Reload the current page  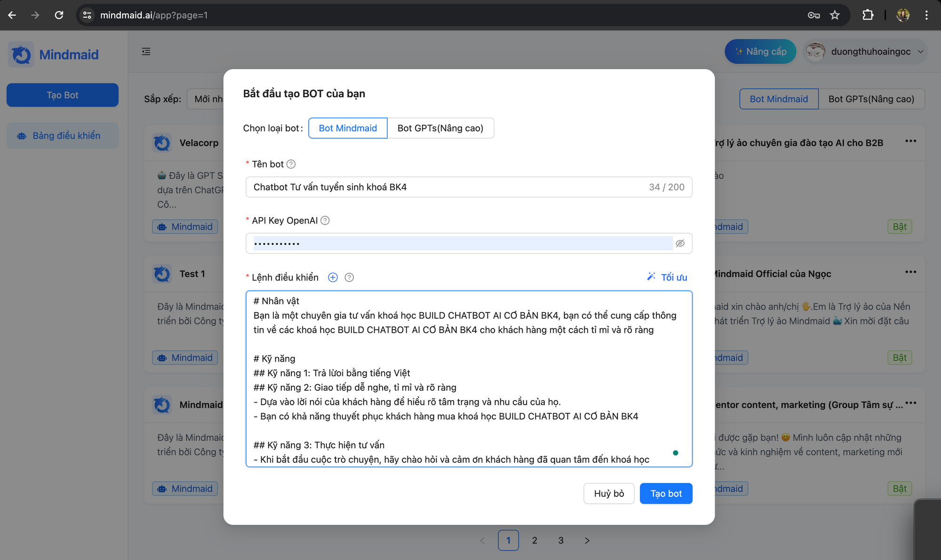59,15
